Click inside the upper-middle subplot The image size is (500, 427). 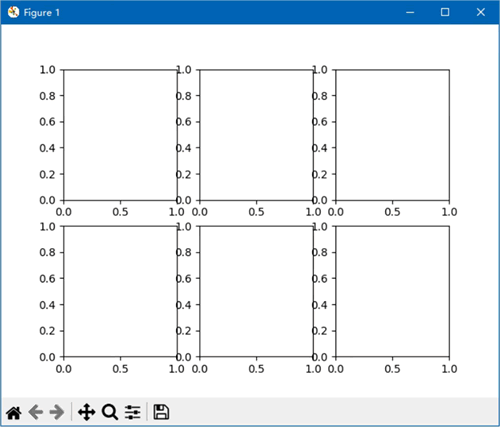[x=256, y=135]
